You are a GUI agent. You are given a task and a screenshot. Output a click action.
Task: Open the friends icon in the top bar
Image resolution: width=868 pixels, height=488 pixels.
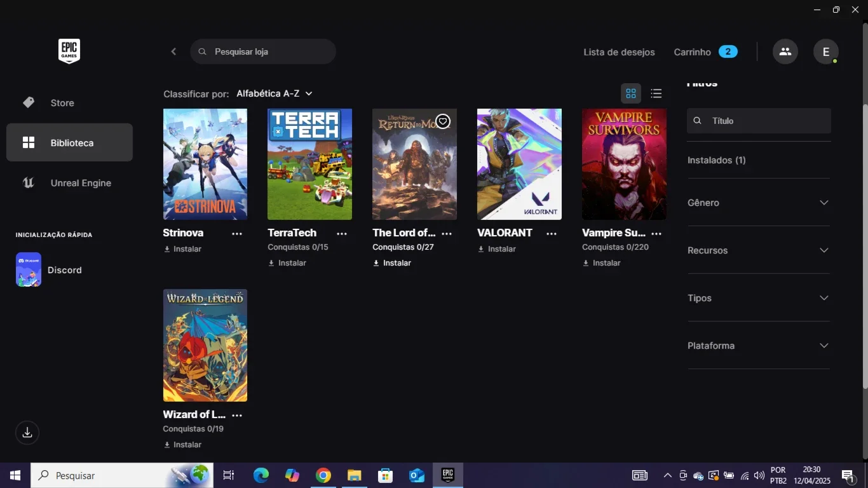pos(785,51)
